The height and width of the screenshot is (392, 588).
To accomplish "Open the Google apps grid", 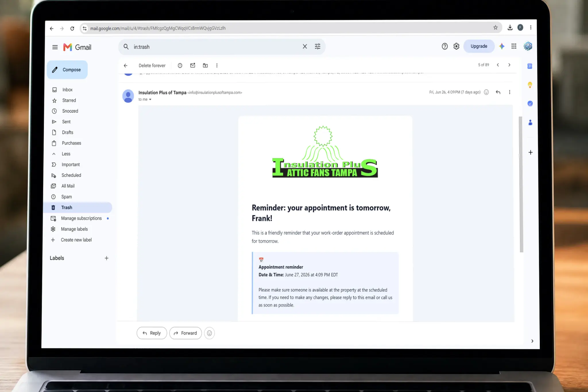I will tap(514, 46).
